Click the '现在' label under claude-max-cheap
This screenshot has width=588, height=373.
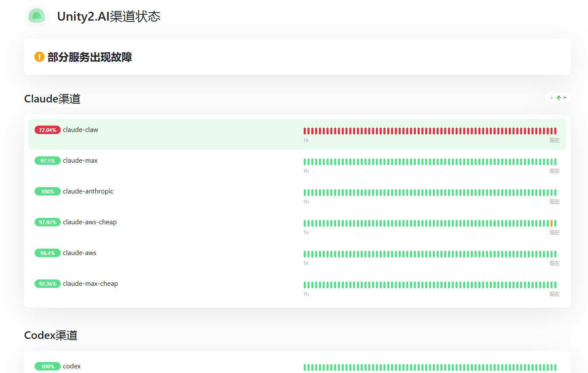coord(554,294)
